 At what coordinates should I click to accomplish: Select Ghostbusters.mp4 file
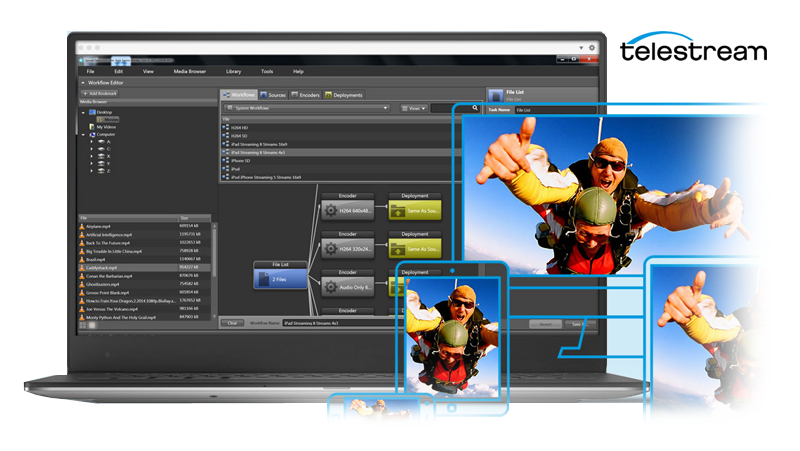point(145,284)
